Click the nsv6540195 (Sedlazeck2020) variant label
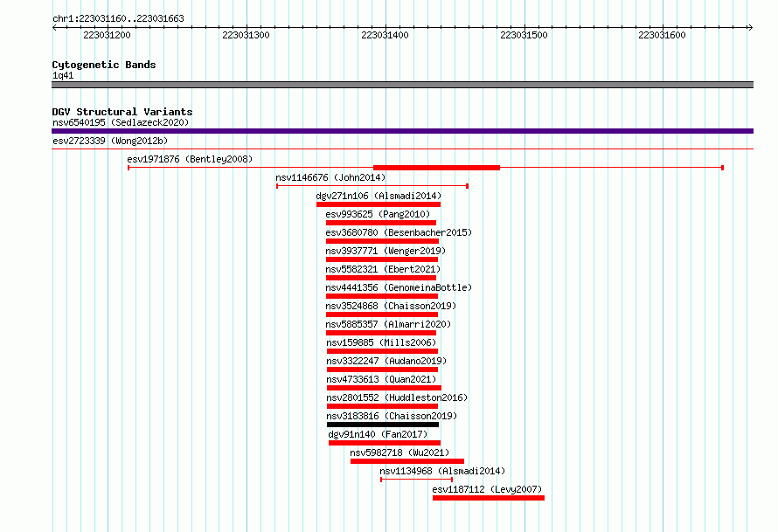 [x=121, y=122]
